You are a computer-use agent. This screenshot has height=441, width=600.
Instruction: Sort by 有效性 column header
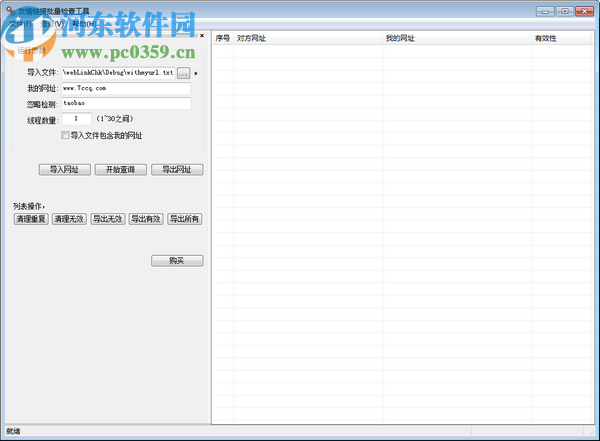[x=561, y=38]
